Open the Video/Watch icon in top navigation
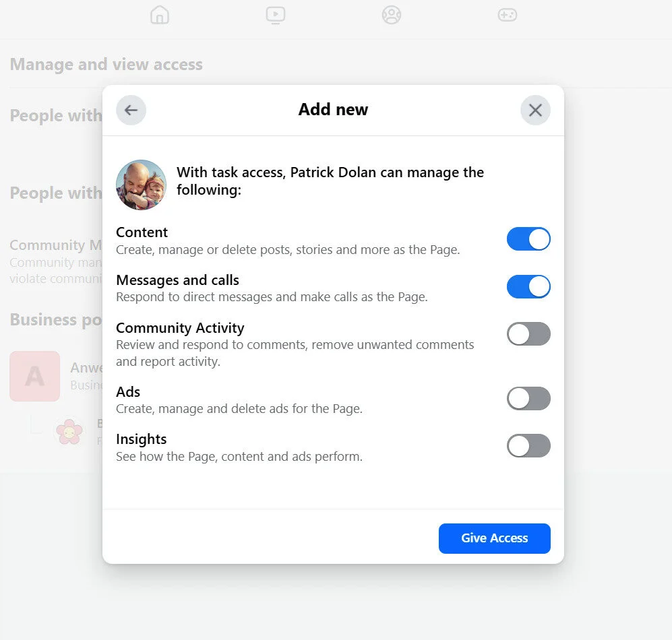Screen dimensions: 672x640 (275, 15)
